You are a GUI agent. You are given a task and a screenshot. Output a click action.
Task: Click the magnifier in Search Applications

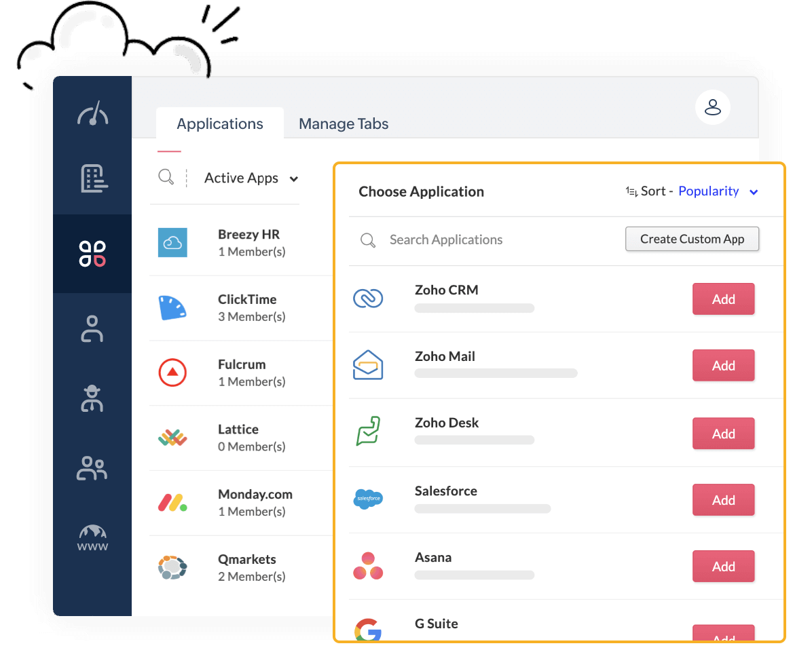point(368,240)
